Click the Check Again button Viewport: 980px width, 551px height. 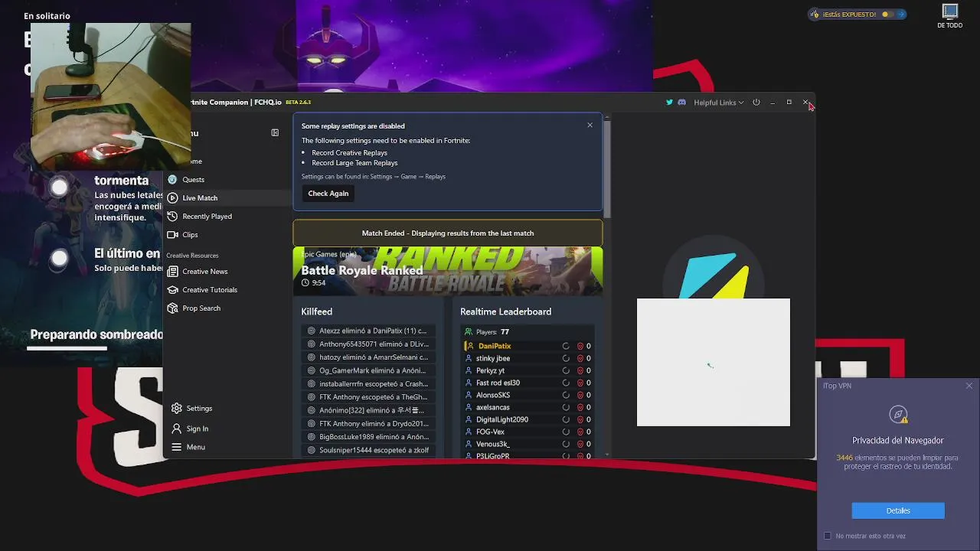328,194
